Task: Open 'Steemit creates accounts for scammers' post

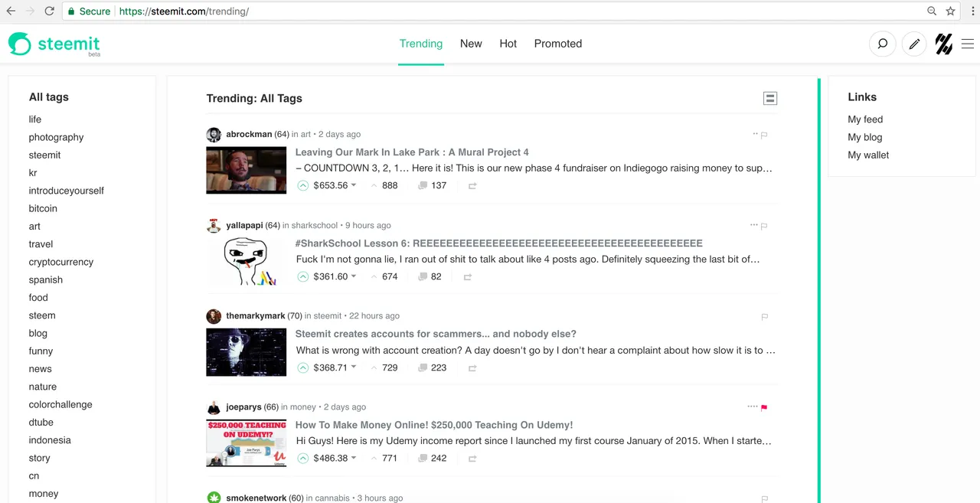Action: click(436, 334)
